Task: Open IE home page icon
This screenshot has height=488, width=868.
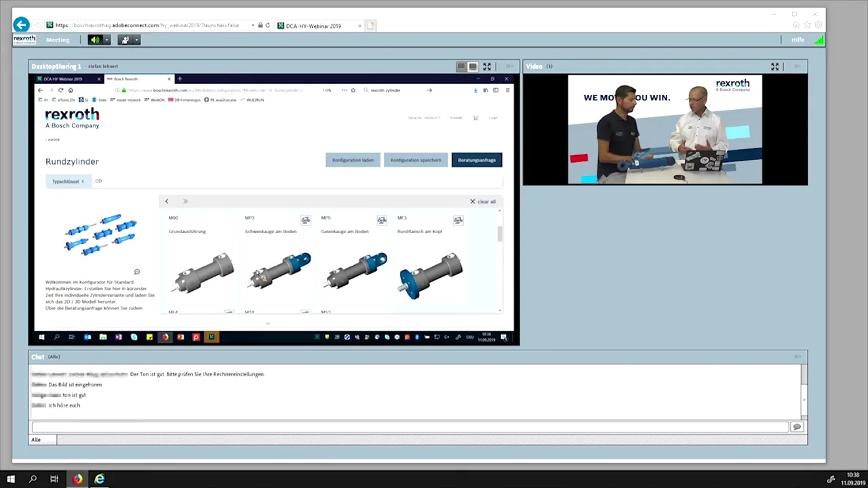Action: point(796,25)
